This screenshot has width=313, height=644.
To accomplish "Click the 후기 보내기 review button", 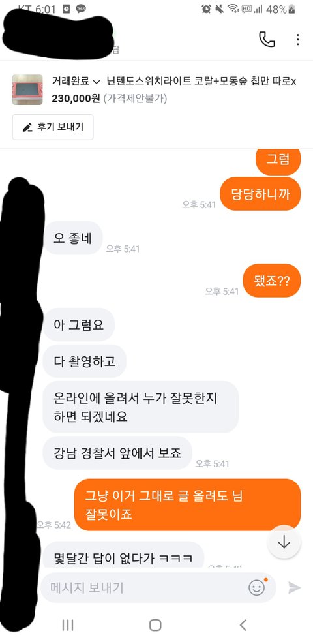I will (x=53, y=127).
